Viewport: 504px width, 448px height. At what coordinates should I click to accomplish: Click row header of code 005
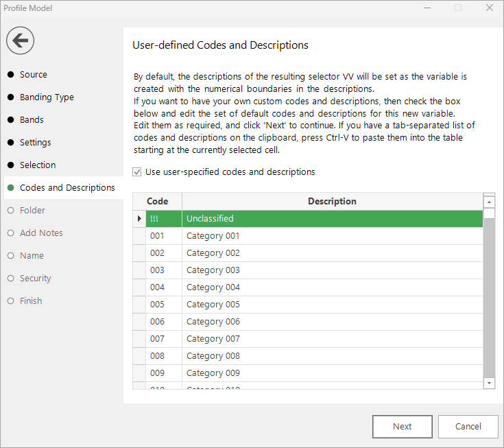[x=139, y=305]
